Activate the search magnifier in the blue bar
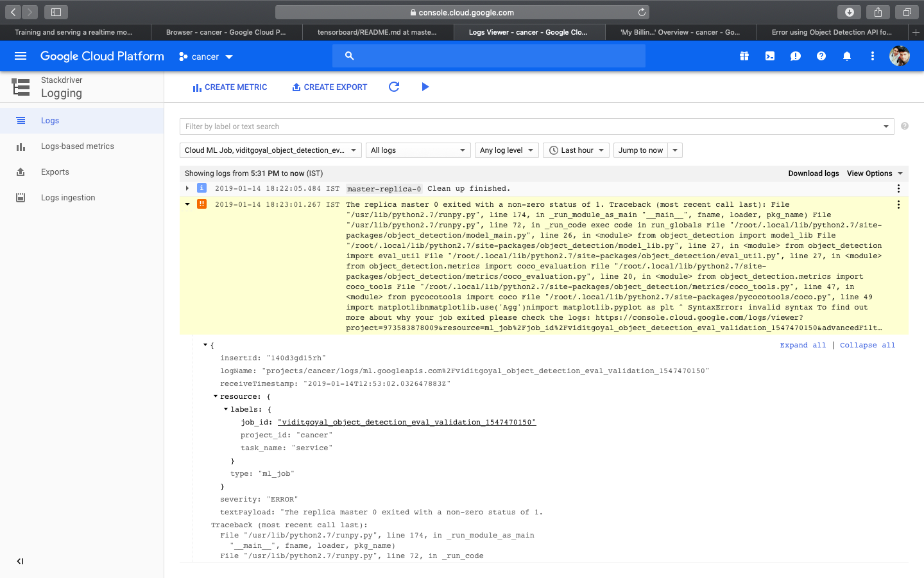 point(349,56)
